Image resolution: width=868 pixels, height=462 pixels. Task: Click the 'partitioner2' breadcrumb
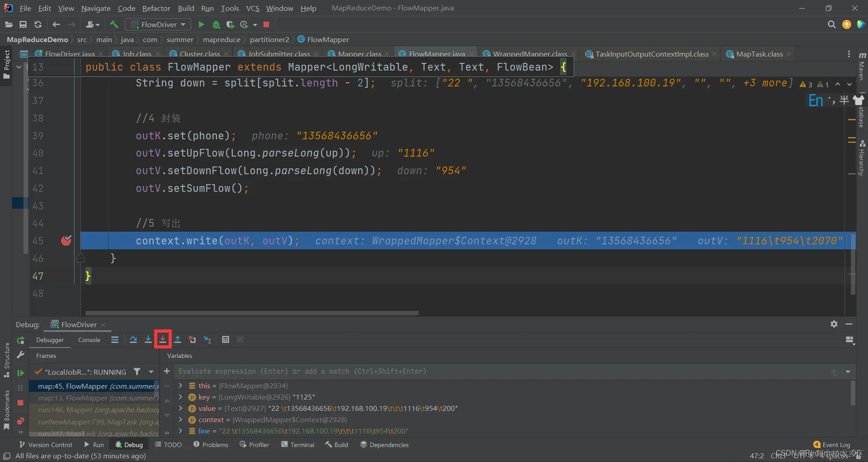click(269, 39)
